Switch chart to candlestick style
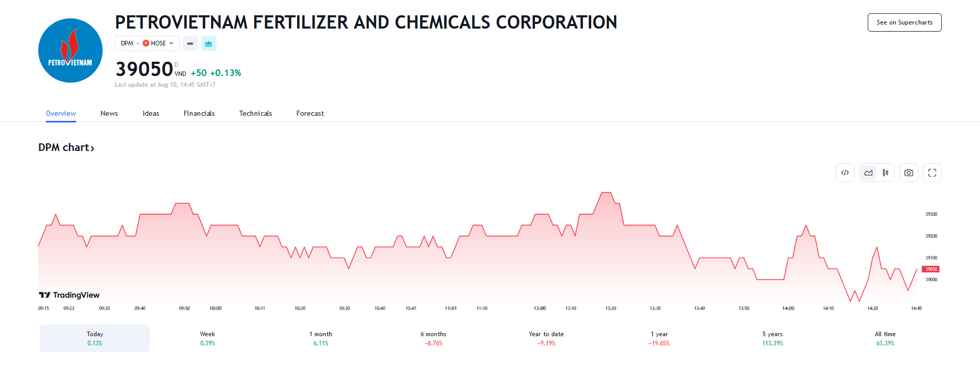Image resolution: width=980 pixels, height=379 pixels. 886,173
